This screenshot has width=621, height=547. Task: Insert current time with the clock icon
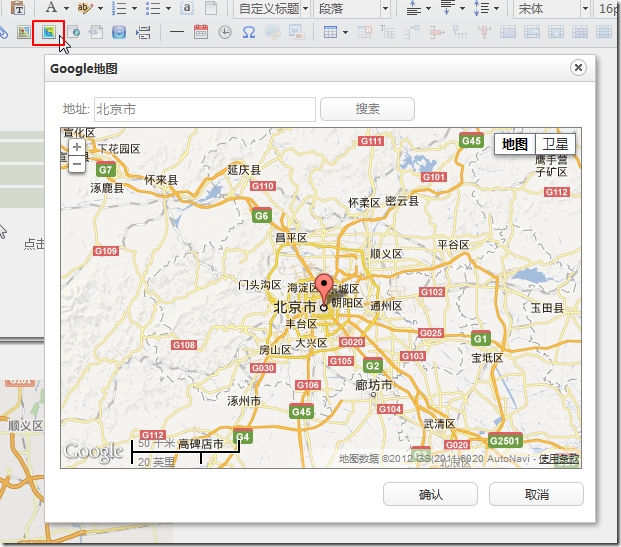point(225,32)
